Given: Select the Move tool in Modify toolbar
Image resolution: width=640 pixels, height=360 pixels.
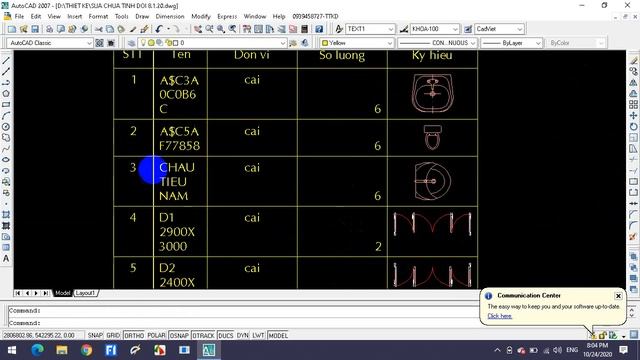Looking at the screenshot, I should [633, 116].
